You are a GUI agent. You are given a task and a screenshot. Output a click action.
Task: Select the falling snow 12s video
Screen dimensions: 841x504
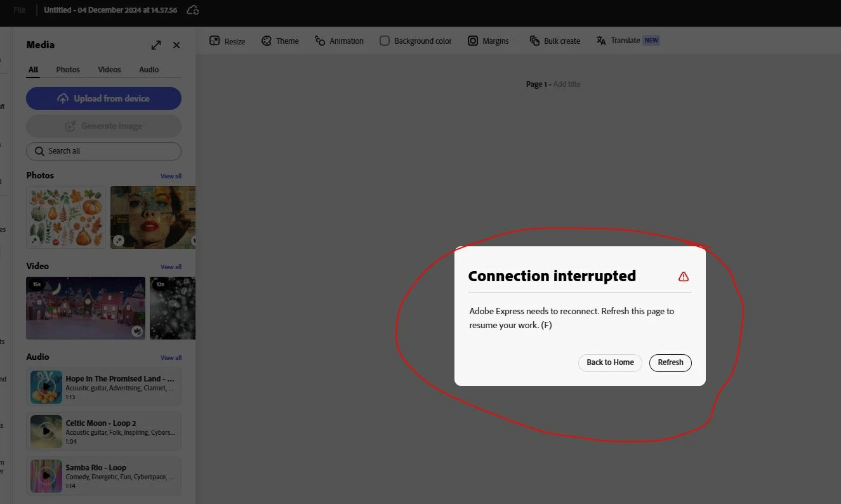coord(173,308)
